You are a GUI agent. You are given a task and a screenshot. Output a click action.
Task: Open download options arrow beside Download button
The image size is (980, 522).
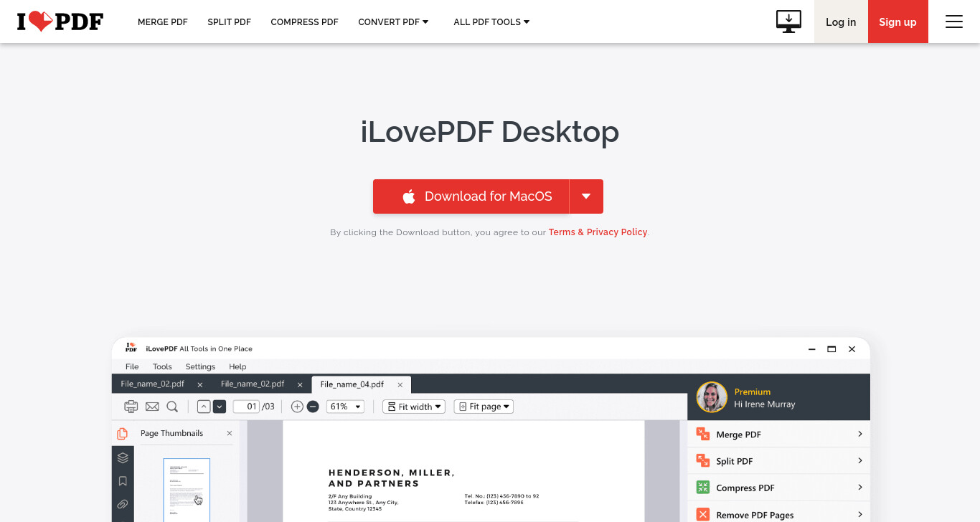[x=586, y=196]
